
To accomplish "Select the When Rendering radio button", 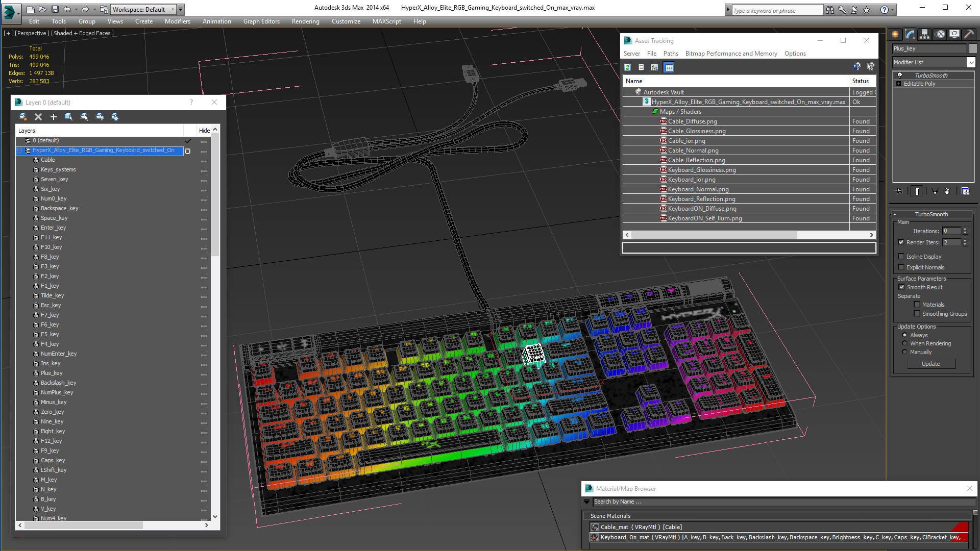I will coord(905,343).
